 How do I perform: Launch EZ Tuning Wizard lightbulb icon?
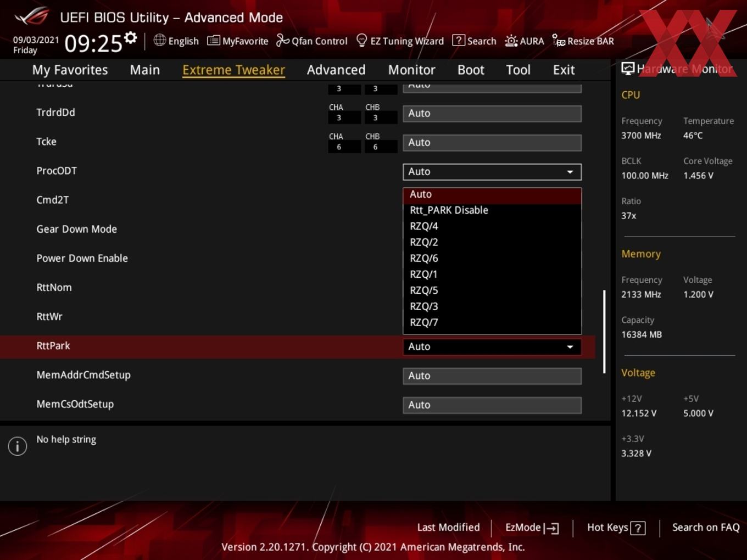point(361,40)
